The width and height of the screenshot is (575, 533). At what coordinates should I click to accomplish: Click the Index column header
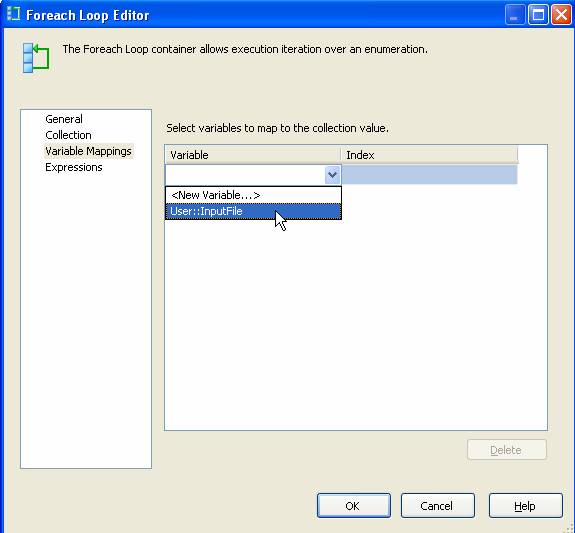[x=429, y=155]
